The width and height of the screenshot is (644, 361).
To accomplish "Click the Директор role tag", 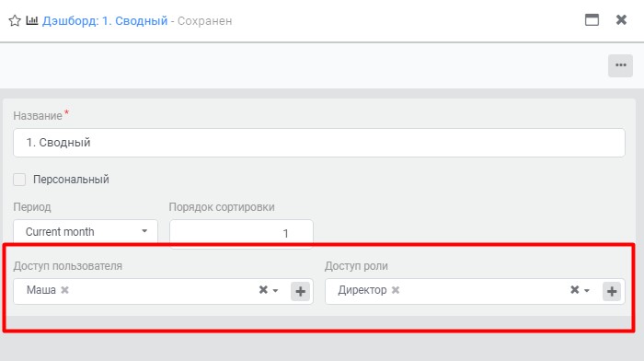I will [x=362, y=290].
